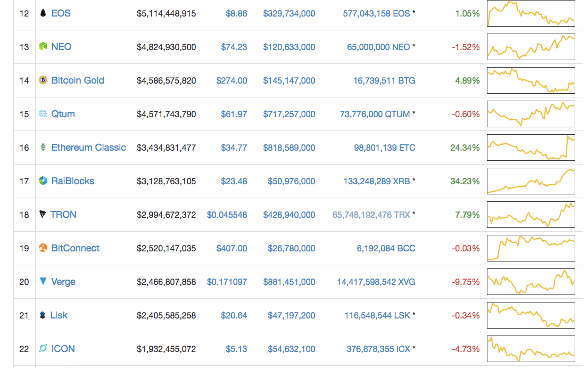The image size is (588, 368).
Task: Click supply 65,748,192,476 TRX
Action: point(371,215)
